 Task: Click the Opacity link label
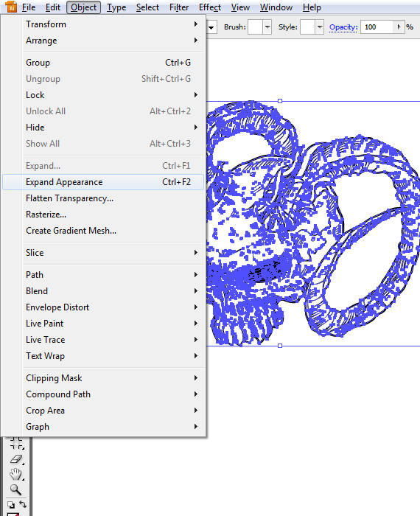(343, 27)
